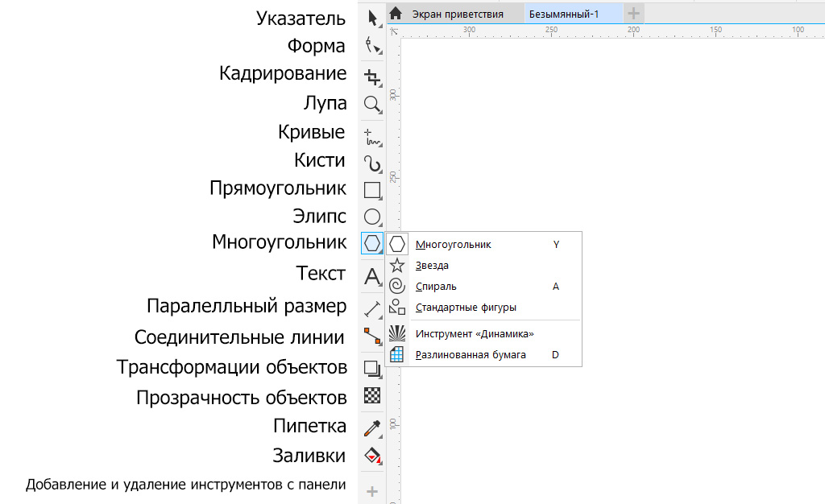Open the Drop shadow effects tool

pos(371,369)
